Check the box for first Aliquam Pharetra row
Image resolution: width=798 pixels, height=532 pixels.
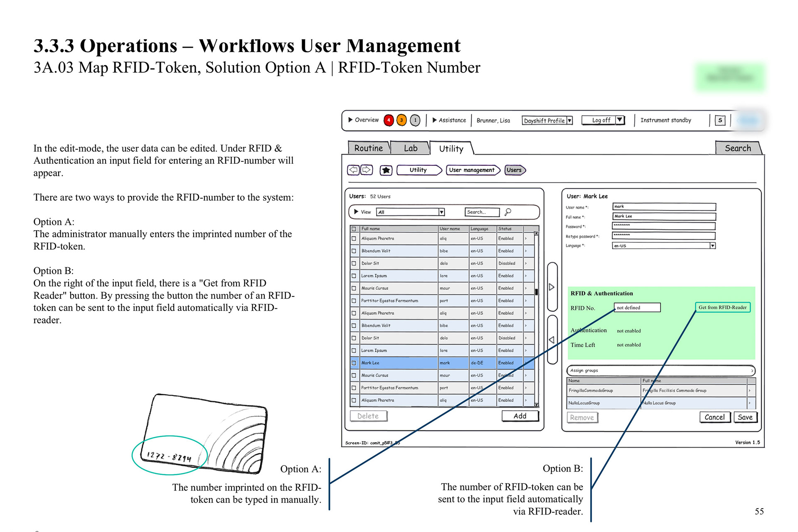354,239
